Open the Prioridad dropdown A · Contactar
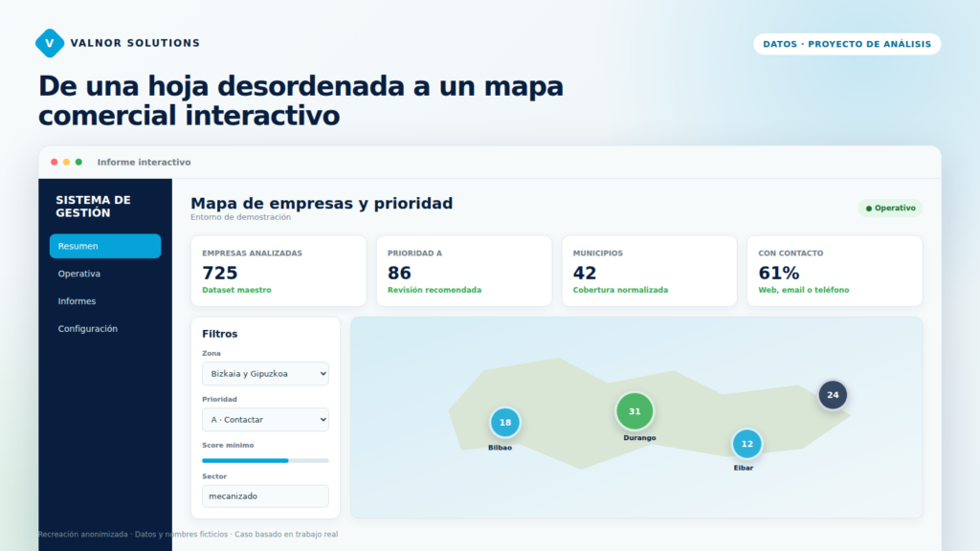The image size is (980, 551). (265, 420)
